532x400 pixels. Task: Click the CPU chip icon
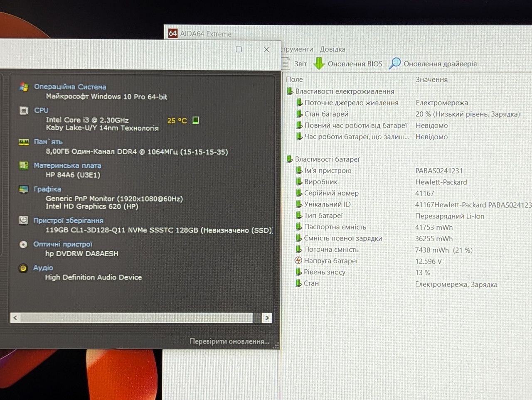24,110
